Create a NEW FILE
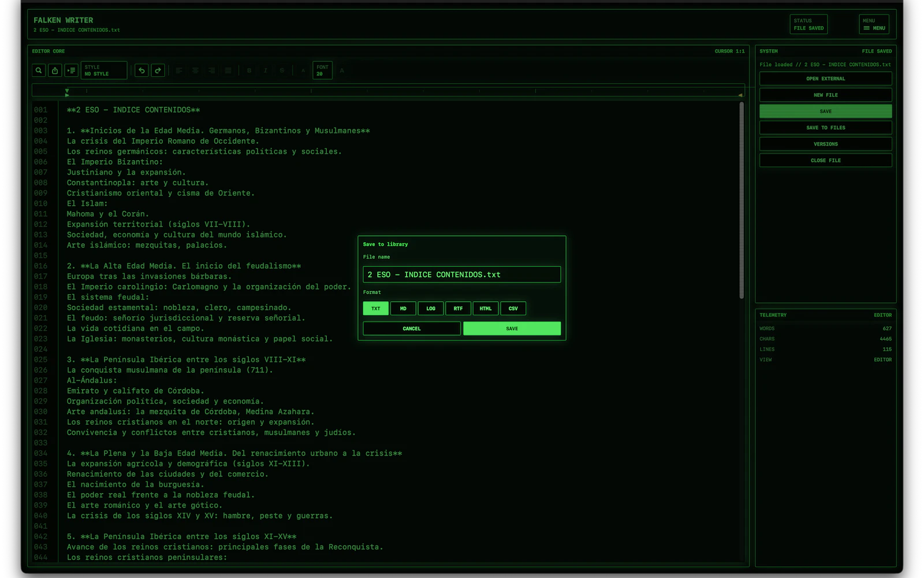Image resolution: width=924 pixels, height=578 pixels. coord(826,95)
